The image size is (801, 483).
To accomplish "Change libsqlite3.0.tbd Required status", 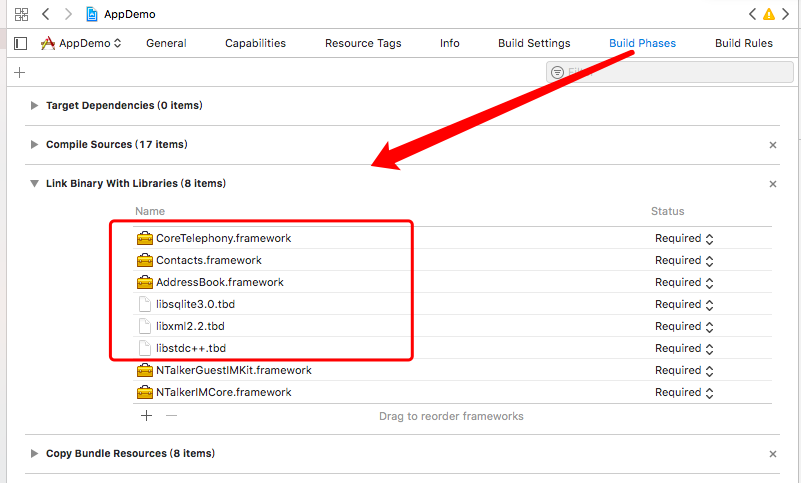I will pyautogui.click(x=684, y=304).
